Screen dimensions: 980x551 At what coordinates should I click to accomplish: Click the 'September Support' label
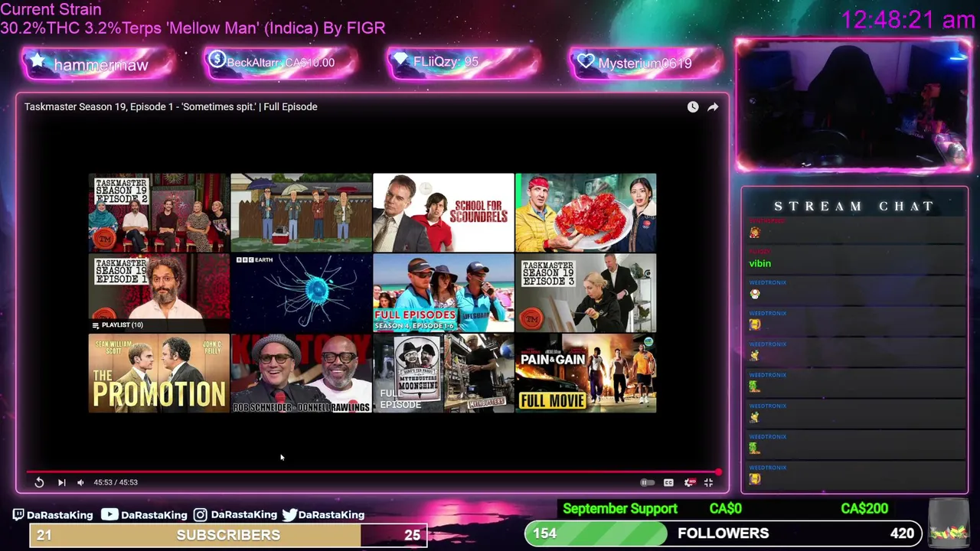pos(620,509)
